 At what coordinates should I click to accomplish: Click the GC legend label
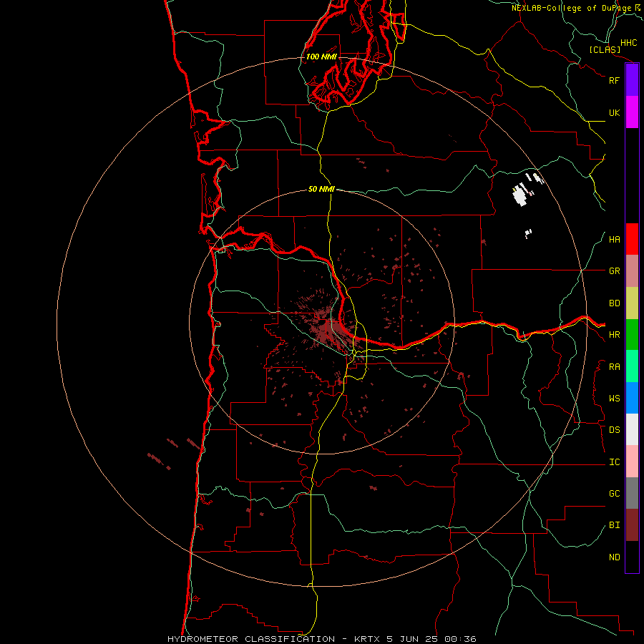click(614, 494)
